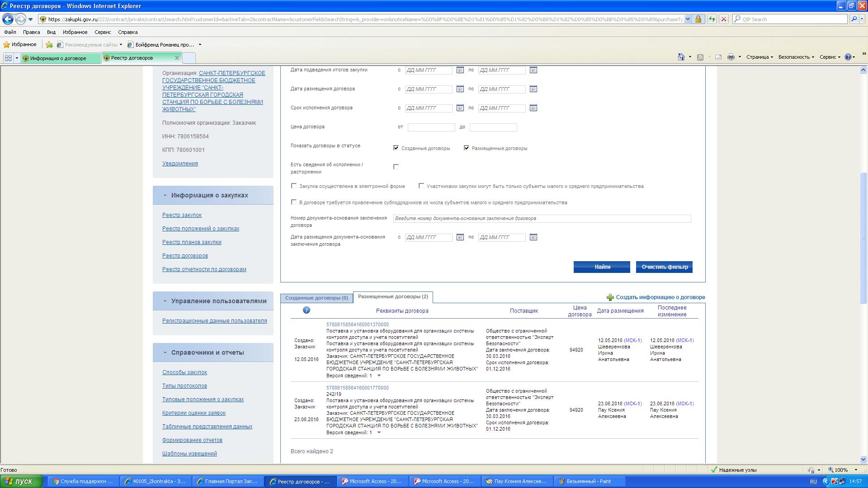Click the browser stop (red X) button

(723, 19)
